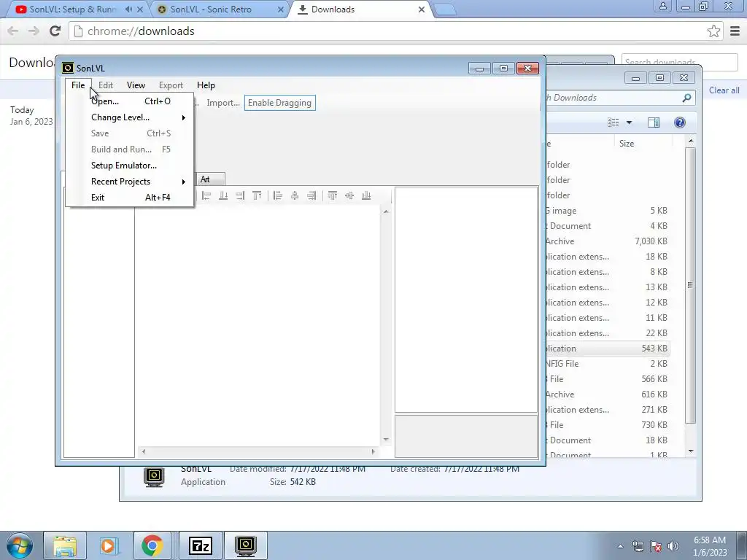Click the volume speaker tray icon
Viewport: 747px width, 560px height.
click(673, 546)
